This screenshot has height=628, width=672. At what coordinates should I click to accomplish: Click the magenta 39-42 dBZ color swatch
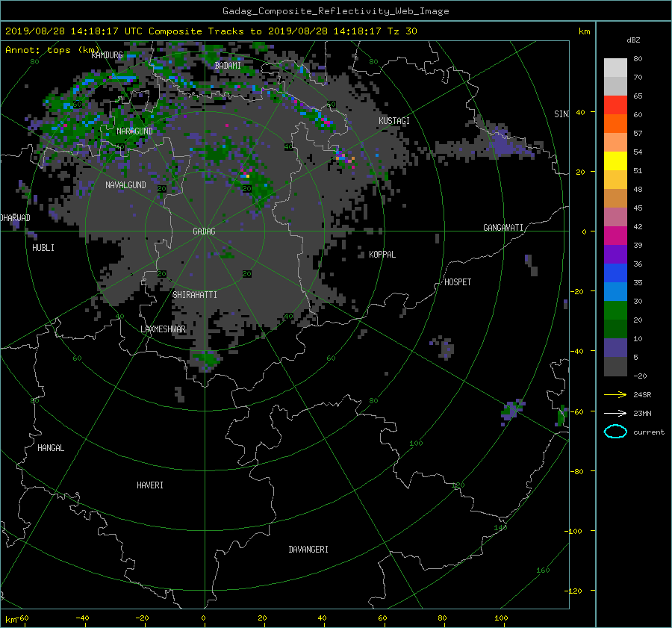[615, 235]
